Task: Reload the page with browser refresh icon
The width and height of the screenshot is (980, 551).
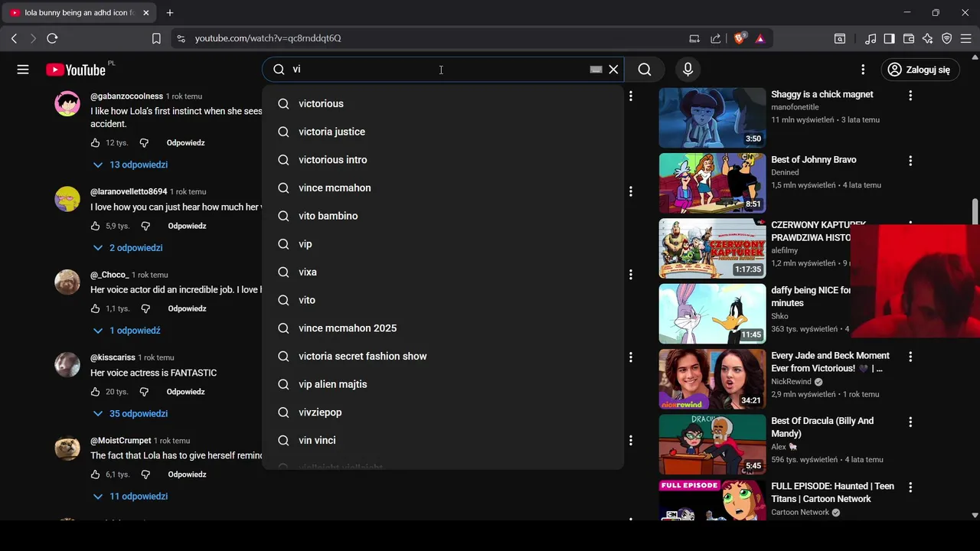Action: pos(52,38)
